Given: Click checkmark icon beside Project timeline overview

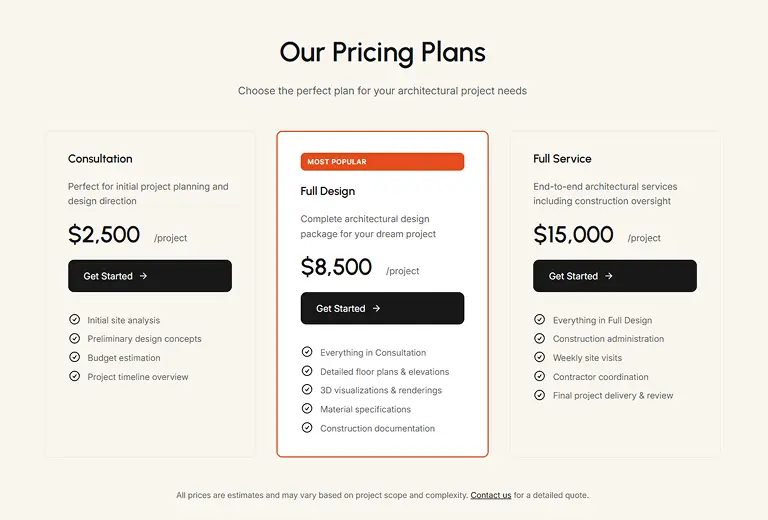Looking at the screenshot, I should pyautogui.click(x=74, y=376).
